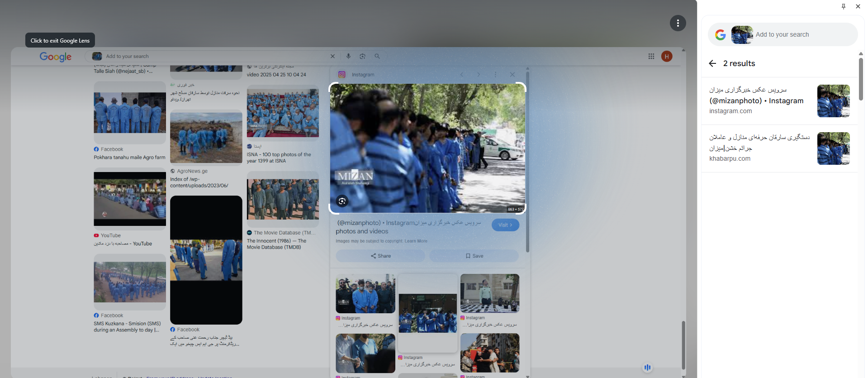This screenshot has width=868, height=378.
Task: Click the Save button
Action: point(474,256)
